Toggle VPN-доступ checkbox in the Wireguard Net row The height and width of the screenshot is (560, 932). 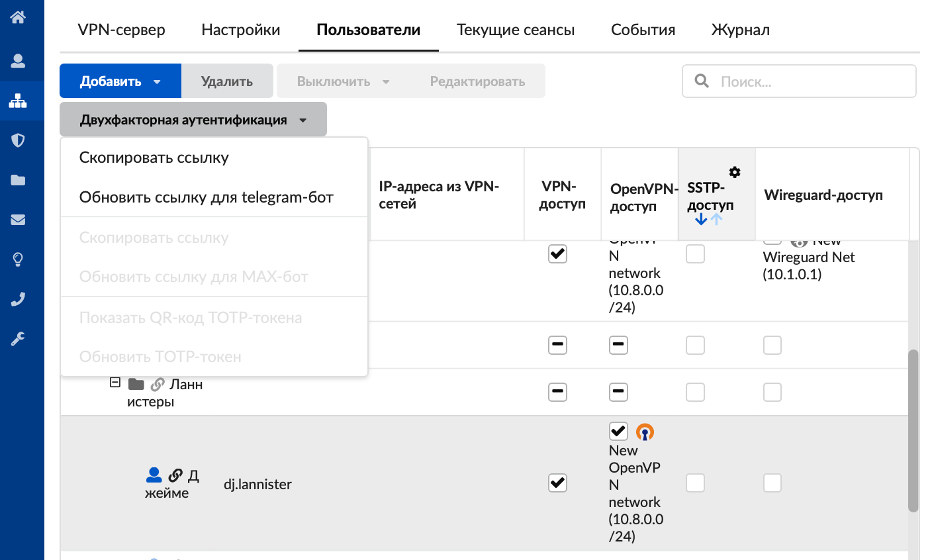(x=557, y=254)
